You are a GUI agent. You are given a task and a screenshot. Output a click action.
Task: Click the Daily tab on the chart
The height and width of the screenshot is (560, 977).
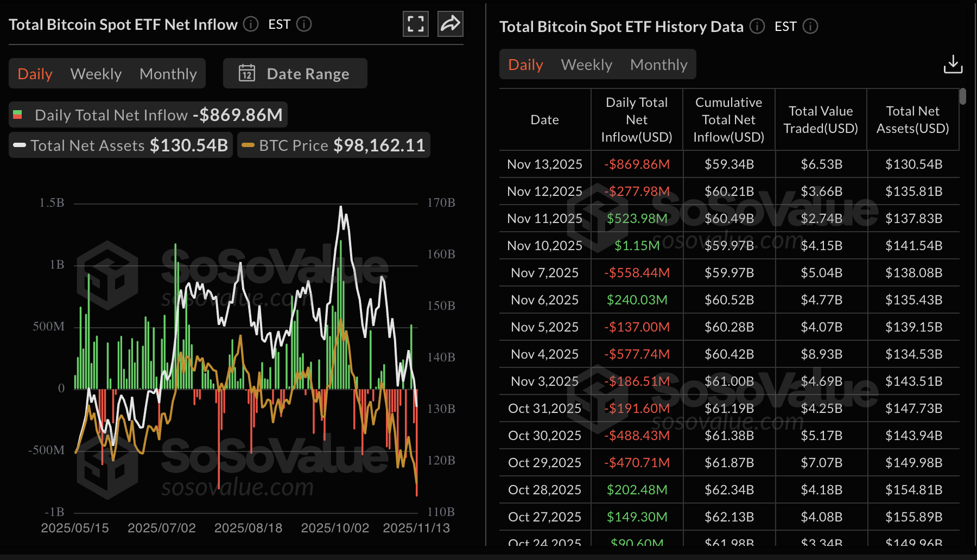35,73
